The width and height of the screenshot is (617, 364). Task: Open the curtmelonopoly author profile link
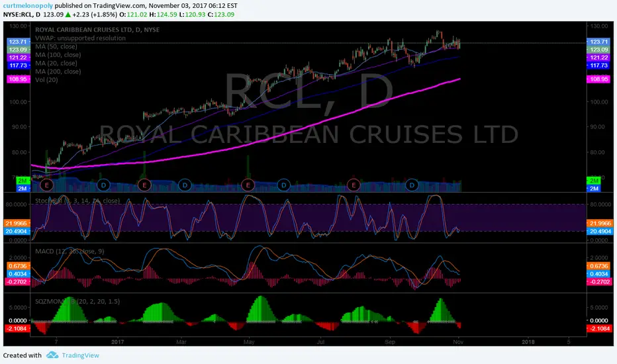[28, 6]
